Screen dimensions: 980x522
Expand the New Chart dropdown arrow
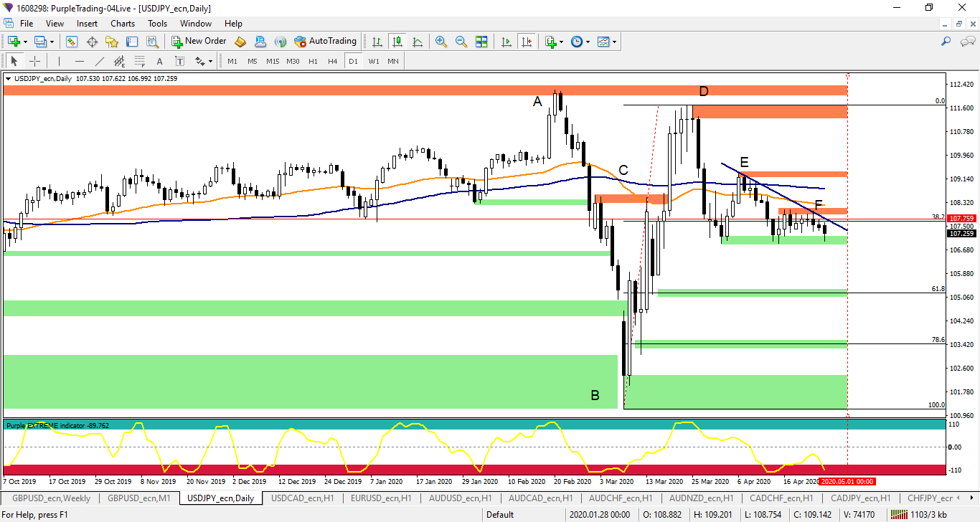[x=26, y=42]
